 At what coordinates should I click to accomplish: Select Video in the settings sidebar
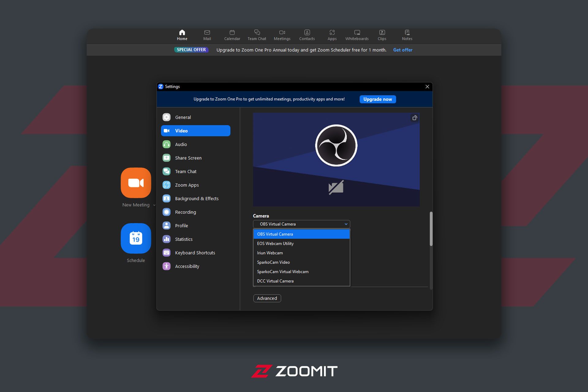click(196, 131)
